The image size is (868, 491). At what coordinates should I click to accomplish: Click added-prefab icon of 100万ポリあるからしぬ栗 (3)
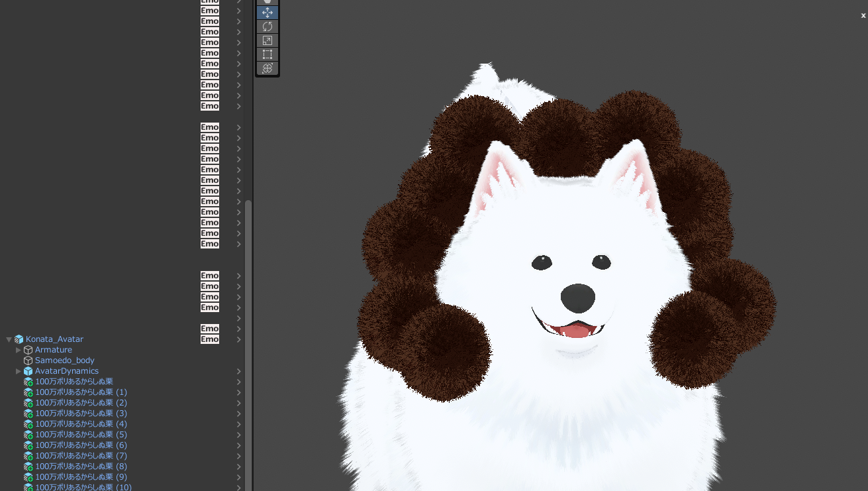pos(28,413)
